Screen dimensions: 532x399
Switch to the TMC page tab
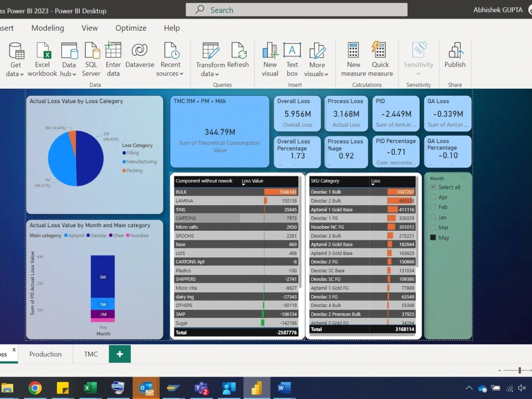(90, 354)
